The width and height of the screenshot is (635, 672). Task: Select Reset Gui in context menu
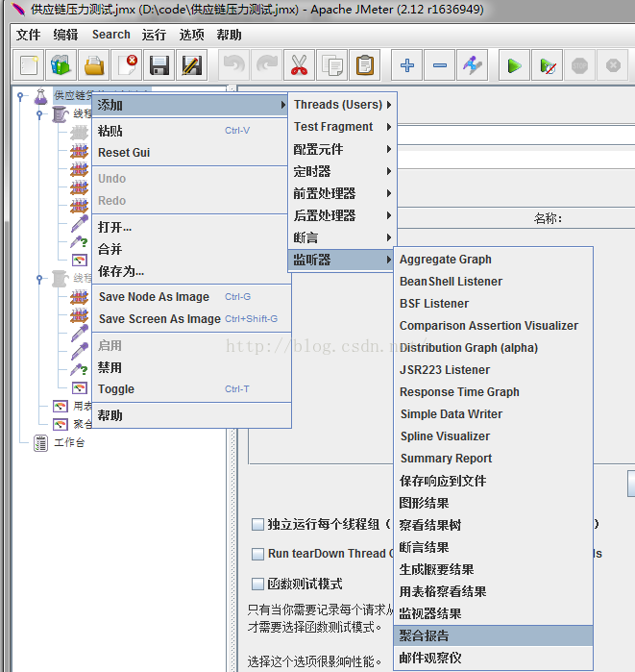[x=190, y=153]
